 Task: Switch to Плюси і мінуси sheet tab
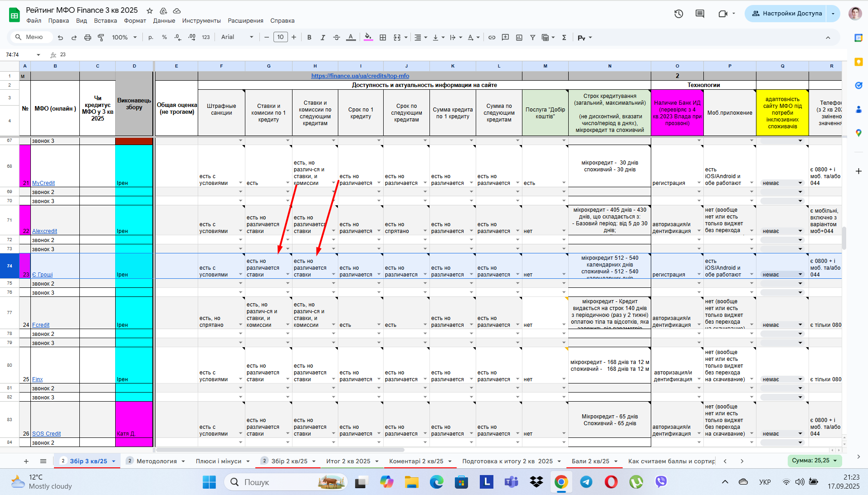coord(219,461)
